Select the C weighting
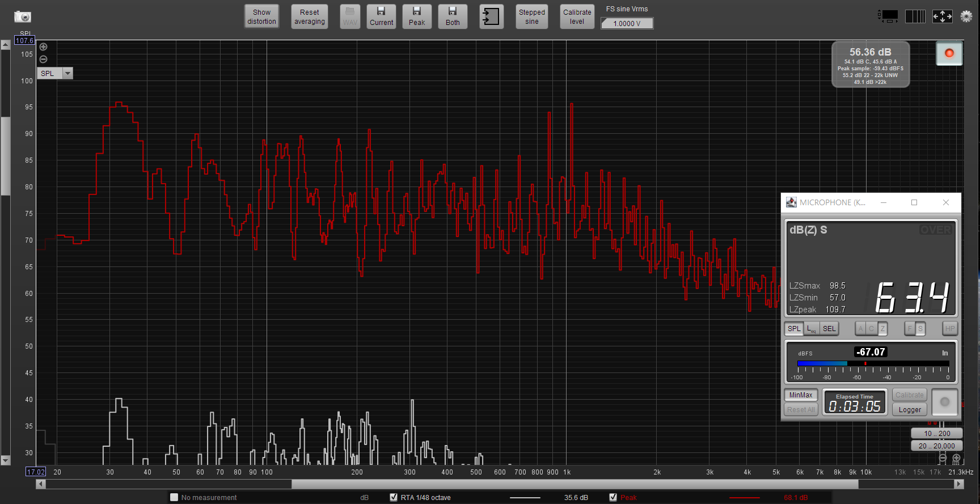The image size is (980, 504). click(872, 329)
